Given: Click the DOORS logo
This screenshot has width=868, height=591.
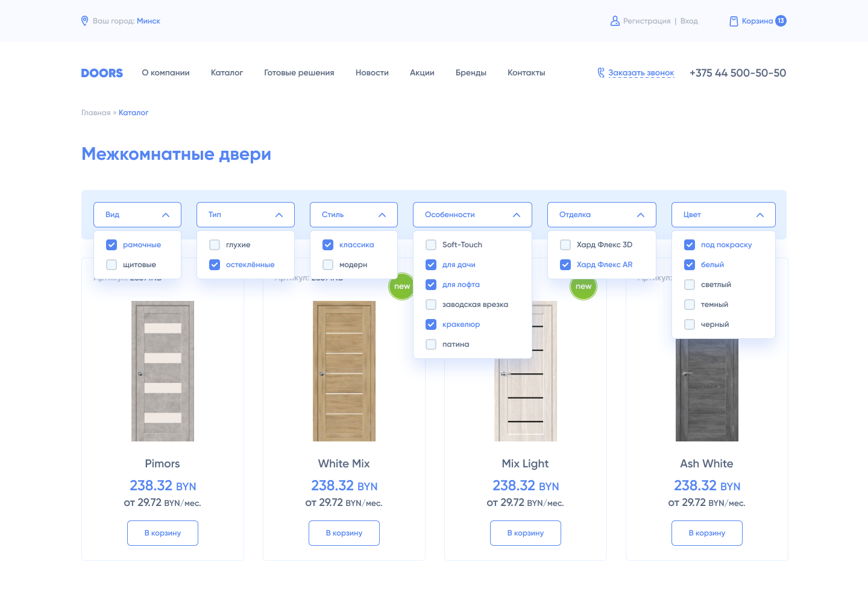Looking at the screenshot, I should tap(102, 73).
